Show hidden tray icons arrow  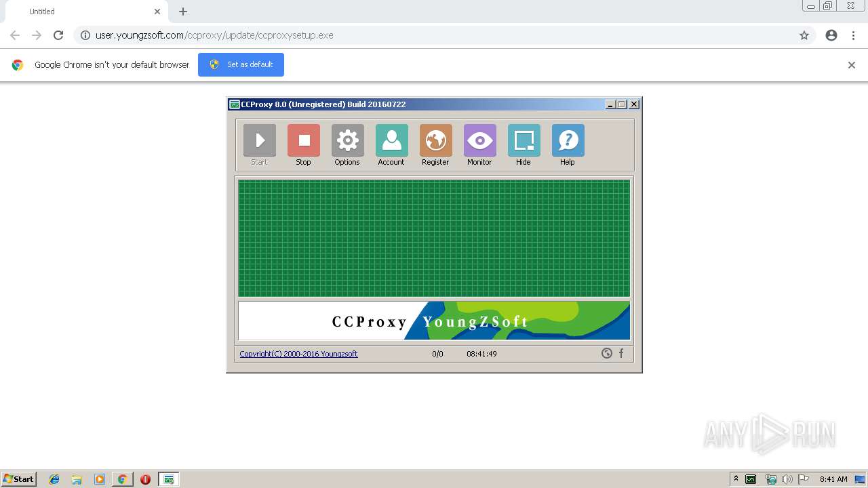[x=736, y=479]
